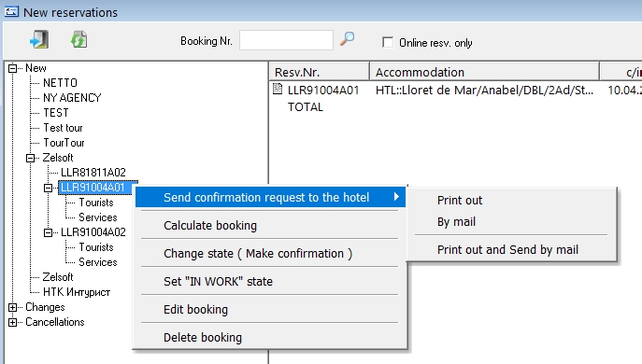Collapse the expanded Zelsoft node
The width and height of the screenshot is (642, 364).
pos(30,158)
